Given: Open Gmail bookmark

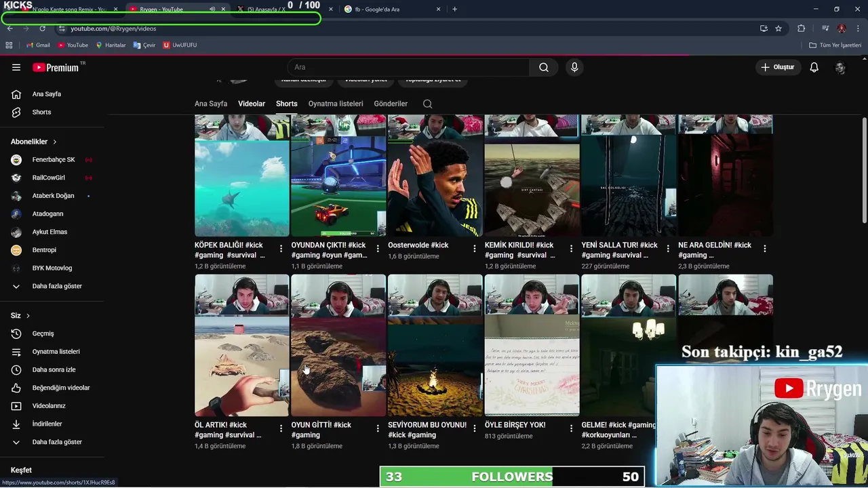Looking at the screenshot, I should tap(38, 45).
